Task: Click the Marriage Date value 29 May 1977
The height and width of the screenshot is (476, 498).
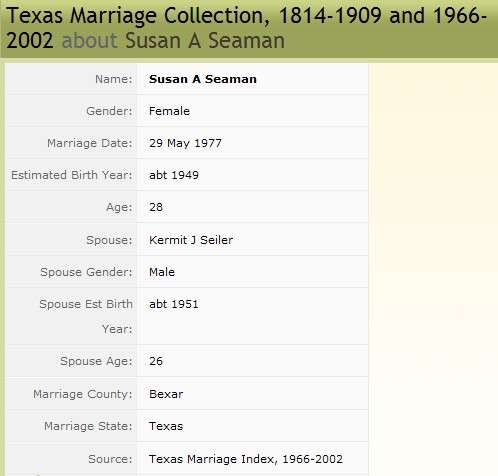Action: point(185,143)
